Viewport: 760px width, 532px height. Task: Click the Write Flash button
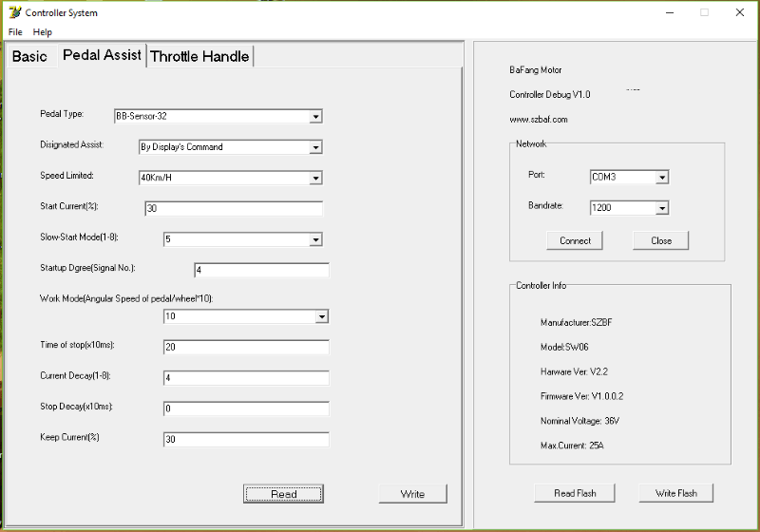coord(676,493)
